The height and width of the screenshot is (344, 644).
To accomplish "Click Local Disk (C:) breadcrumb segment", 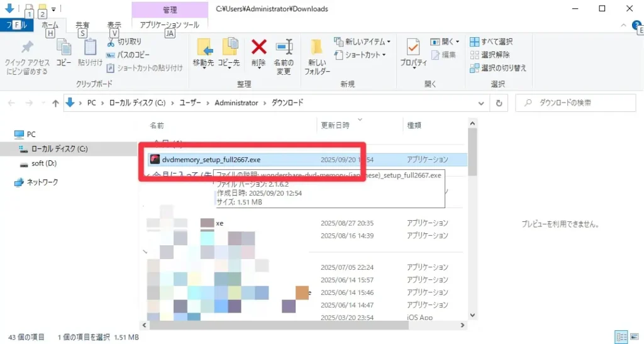I will [137, 103].
